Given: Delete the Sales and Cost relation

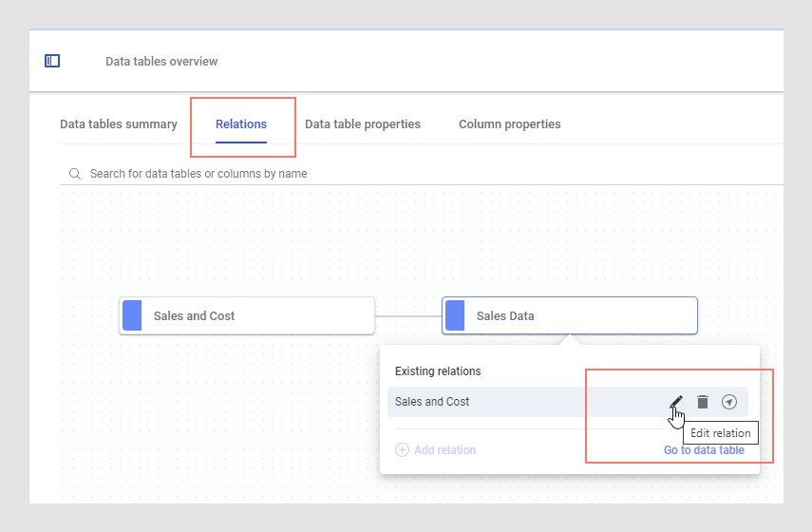Looking at the screenshot, I should tap(703, 402).
